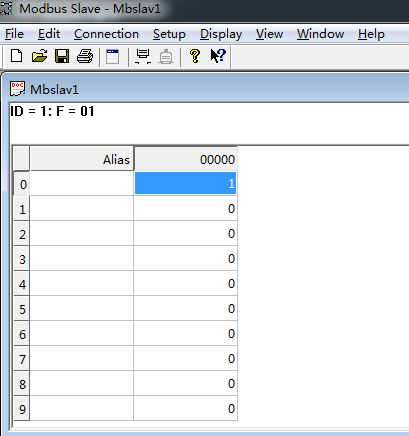Click the Mbslav1 child window title

pyautogui.click(x=55, y=89)
